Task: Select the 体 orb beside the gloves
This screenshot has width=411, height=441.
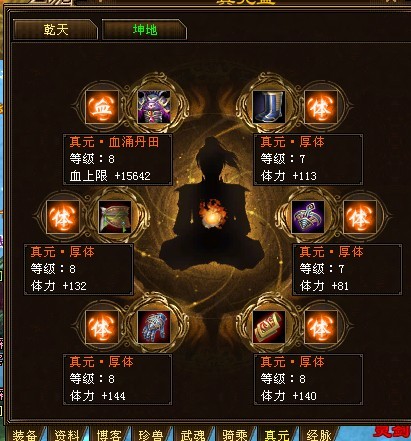Action: pos(102,327)
